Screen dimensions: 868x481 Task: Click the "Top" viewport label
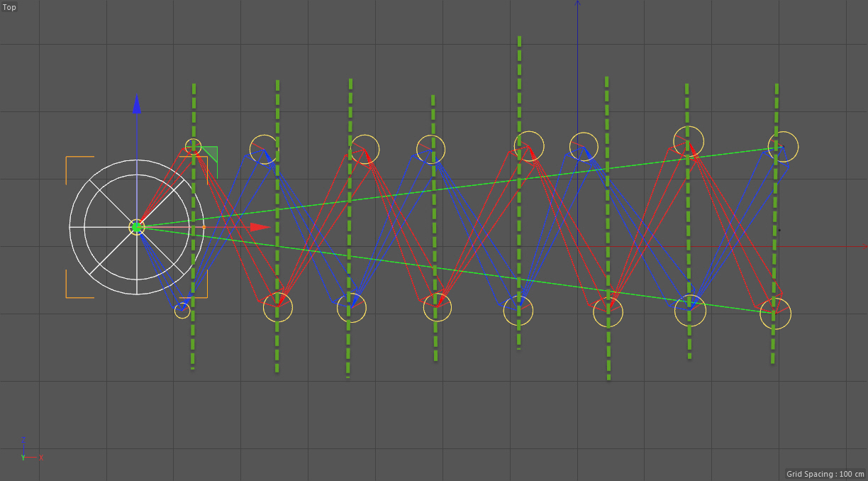click(10, 7)
